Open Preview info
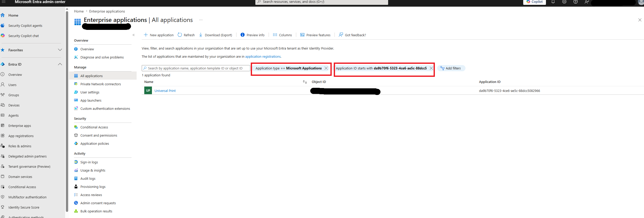Viewport: 644px width, 218px height. pos(253,35)
